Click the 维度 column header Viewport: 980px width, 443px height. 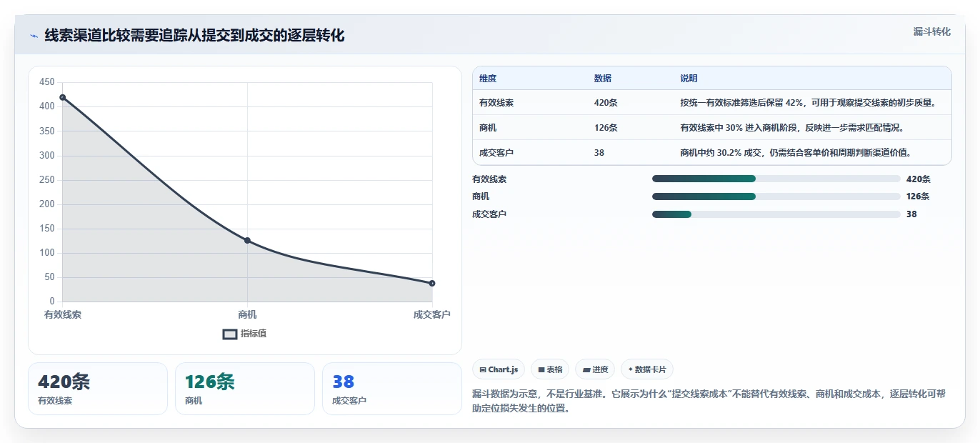coord(488,79)
